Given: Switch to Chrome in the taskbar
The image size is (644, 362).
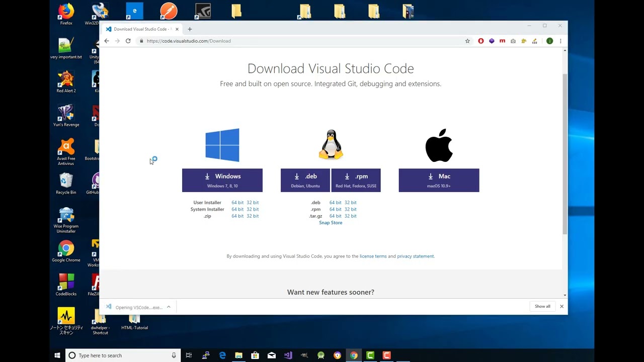Looking at the screenshot, I should tap(354, 355).
